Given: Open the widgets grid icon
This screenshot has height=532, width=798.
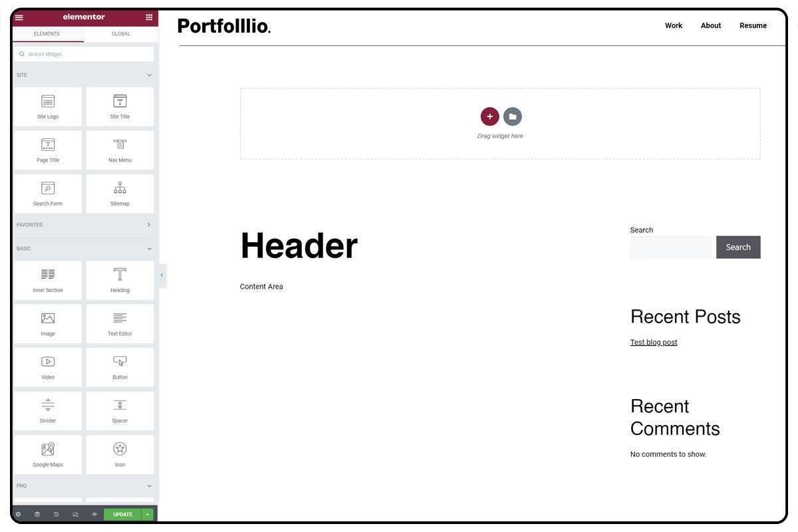Looking at the screenshot, I should click(x=149, y=17).
